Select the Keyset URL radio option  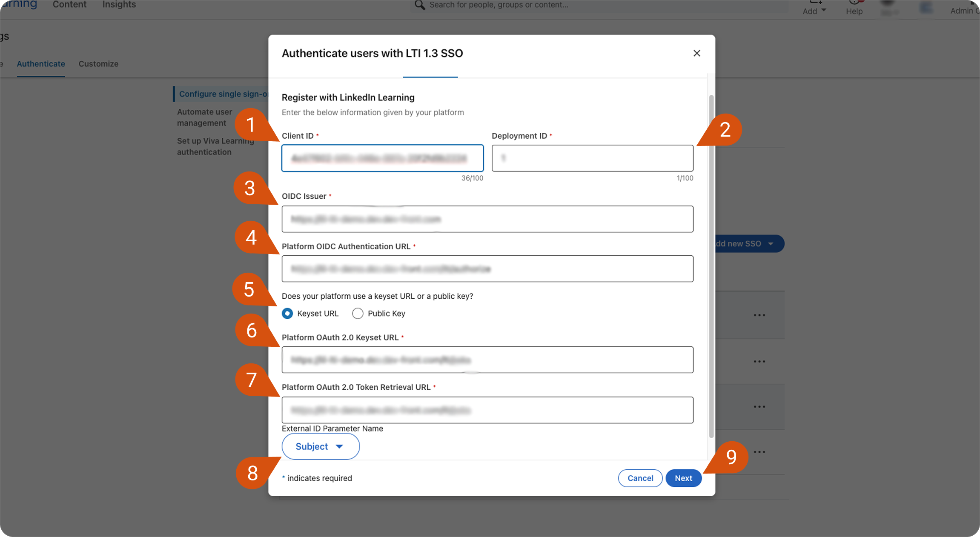287,314
